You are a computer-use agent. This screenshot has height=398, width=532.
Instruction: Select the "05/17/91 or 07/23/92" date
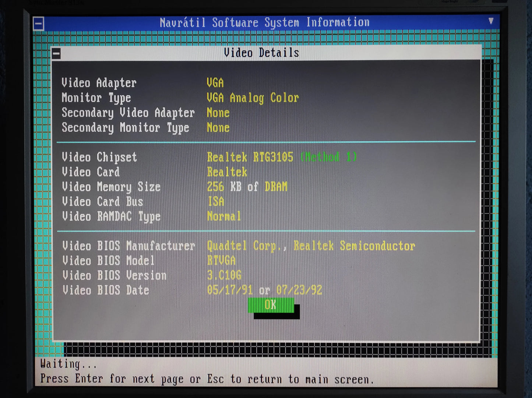(265, 290)
